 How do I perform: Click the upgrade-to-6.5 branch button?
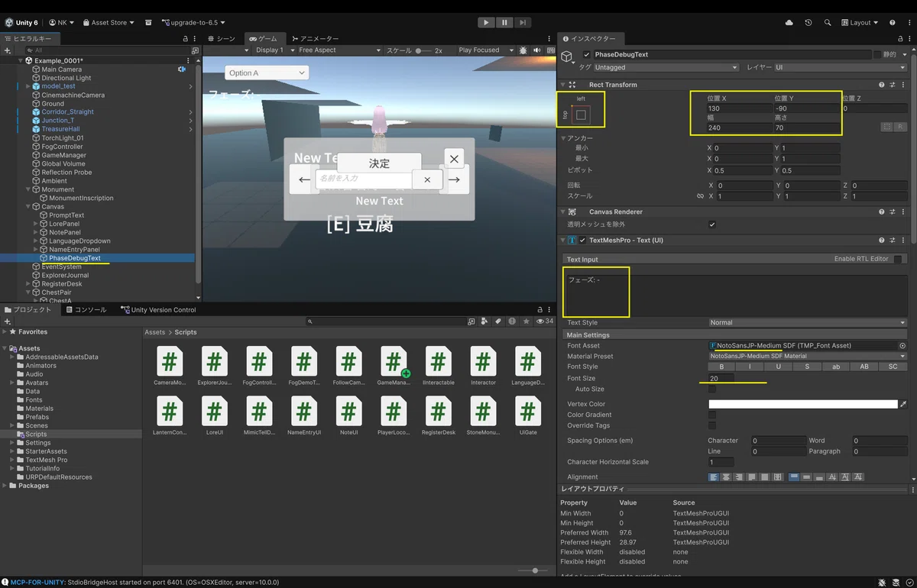192,23
